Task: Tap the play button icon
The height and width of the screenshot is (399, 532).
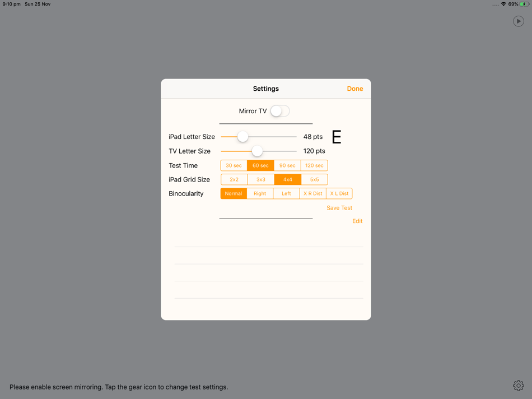Action: [x=518, y=21]
